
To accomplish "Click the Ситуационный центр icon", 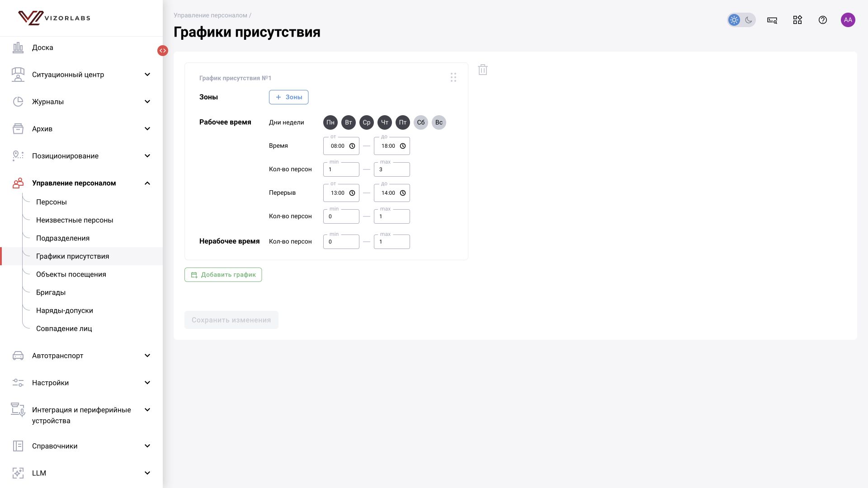I will (x=18, y=75).
